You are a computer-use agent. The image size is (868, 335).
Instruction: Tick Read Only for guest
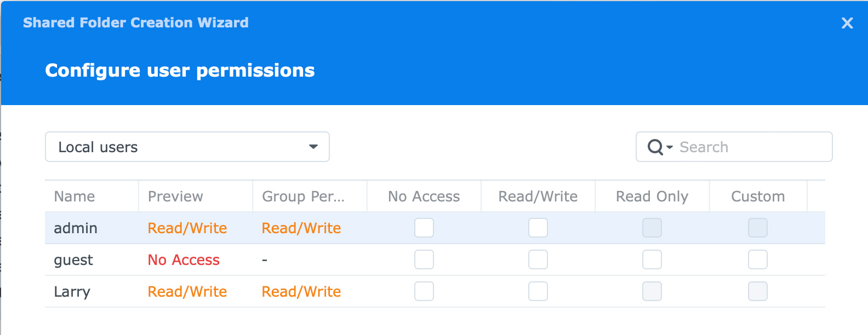[x=652, y=259]
